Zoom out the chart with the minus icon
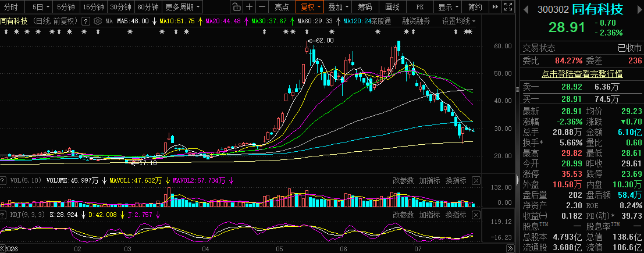 pyautogui.click(x=262, y=6)
